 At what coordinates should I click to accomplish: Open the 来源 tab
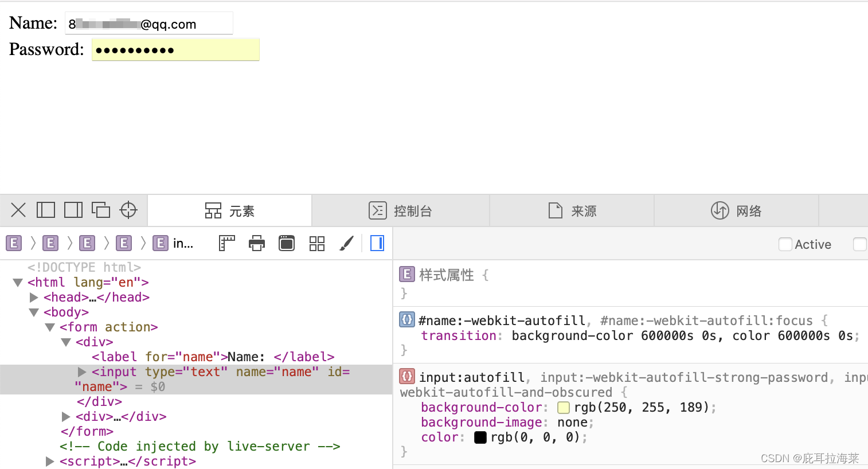pos(572,211)
